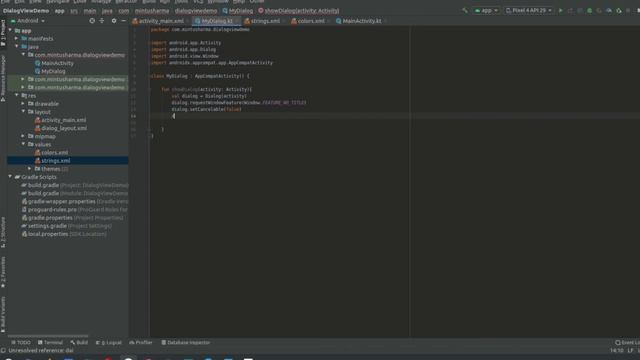The width and height of the screenshot is (640, 360).
Task: Click the collapse all icon in Project panel
Action: click(102, 21)
